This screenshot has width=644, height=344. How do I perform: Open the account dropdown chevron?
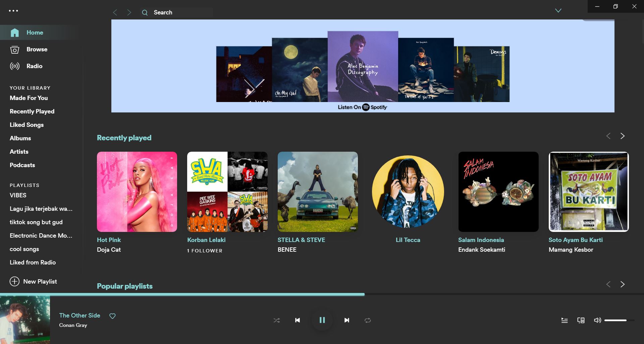point(558,10)
